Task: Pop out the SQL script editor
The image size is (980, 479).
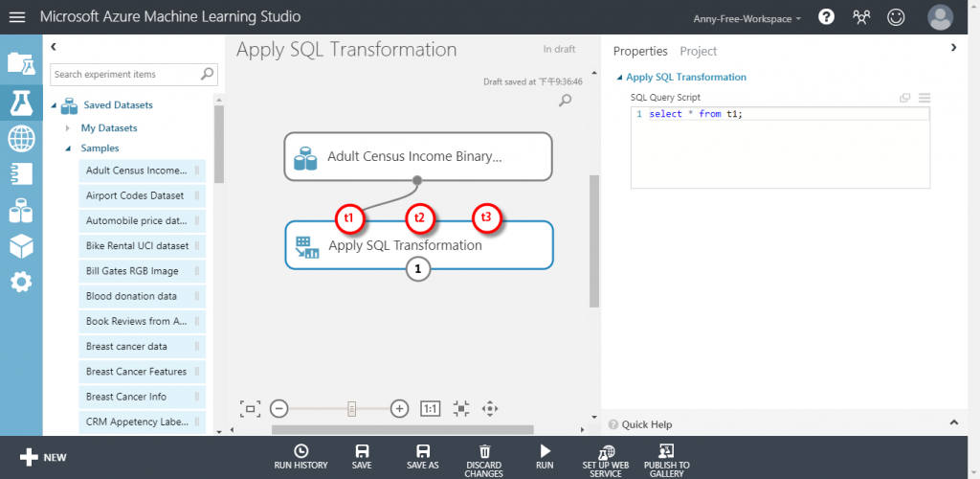Action: pos(904,98)
